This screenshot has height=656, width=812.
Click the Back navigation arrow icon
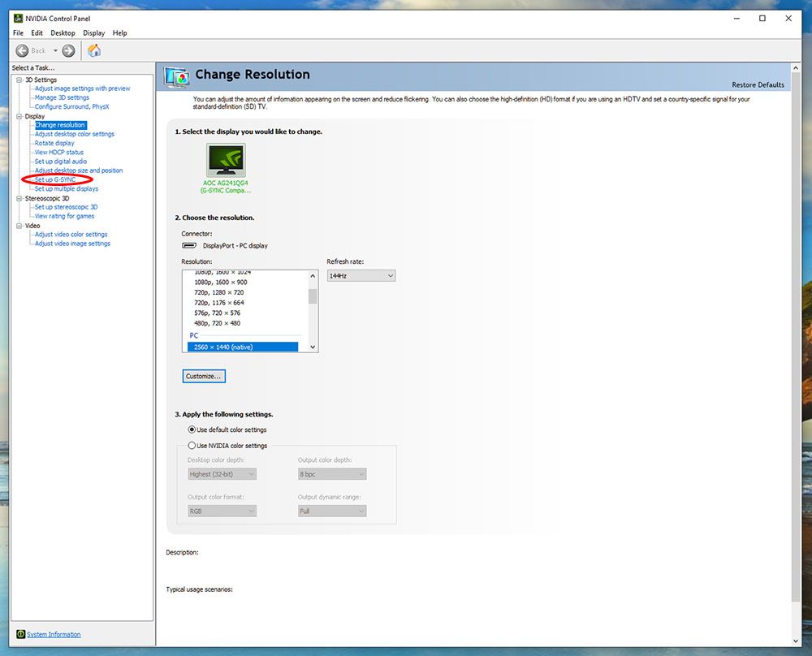point(24,50)
